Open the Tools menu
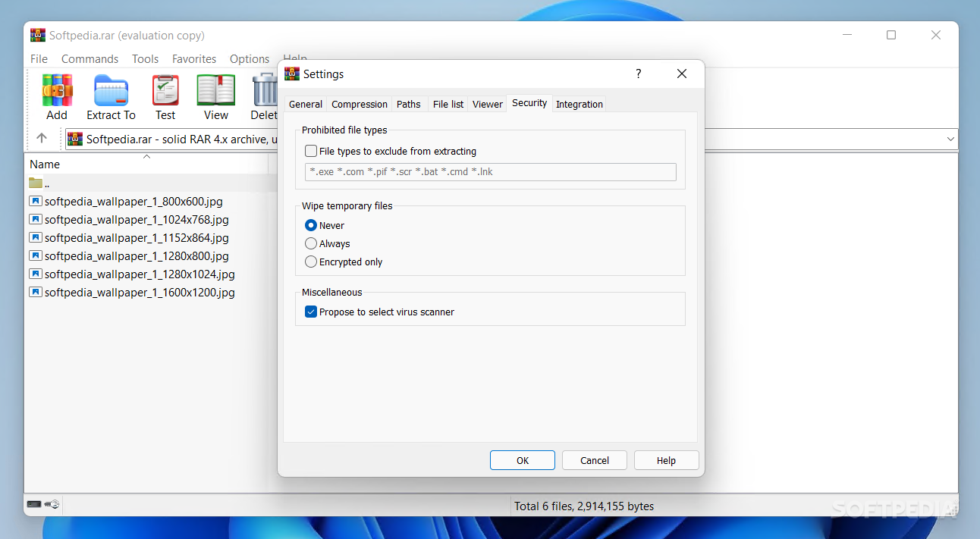Screen dimensions: 980x539 (145, 58)
